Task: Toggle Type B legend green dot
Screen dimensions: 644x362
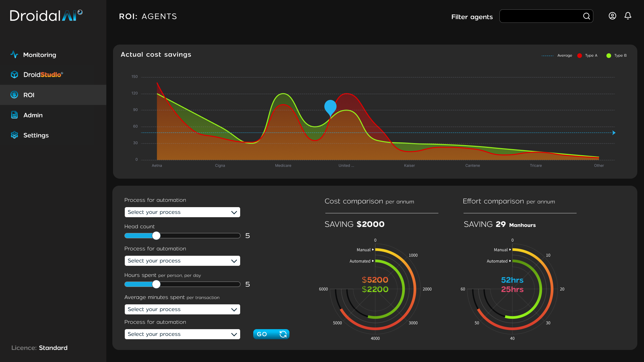Action: 609,56
